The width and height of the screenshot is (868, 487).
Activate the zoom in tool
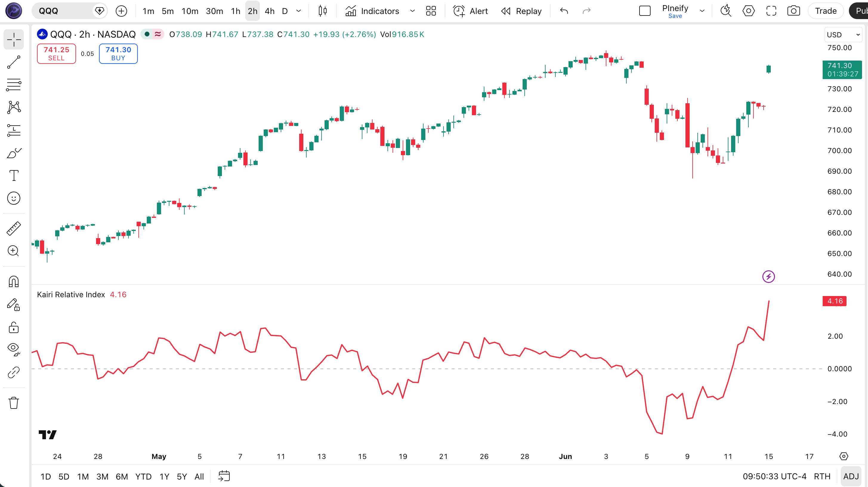(14, 251)
